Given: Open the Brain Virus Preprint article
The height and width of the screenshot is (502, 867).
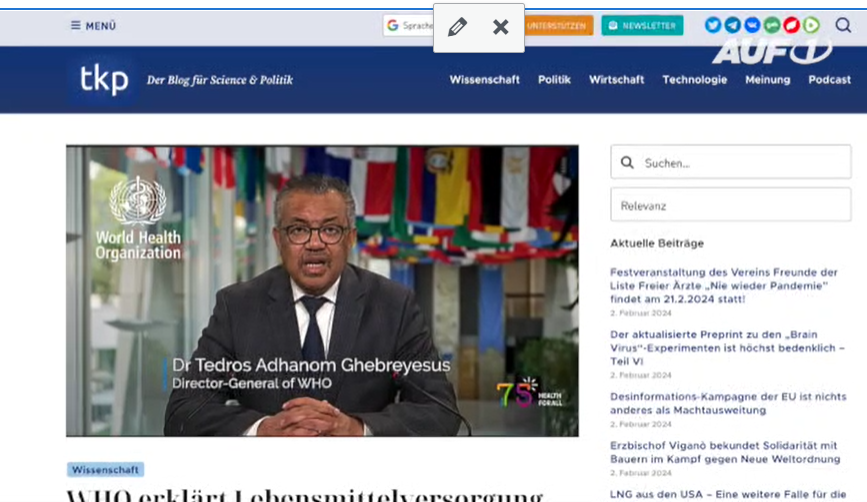Looking at the screenshot, I should (727, 348).
